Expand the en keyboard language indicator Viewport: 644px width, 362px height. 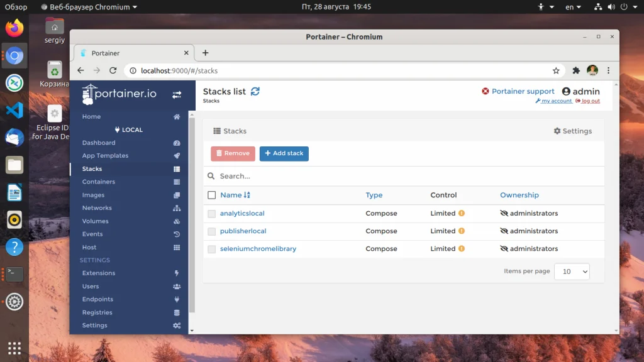573,7
